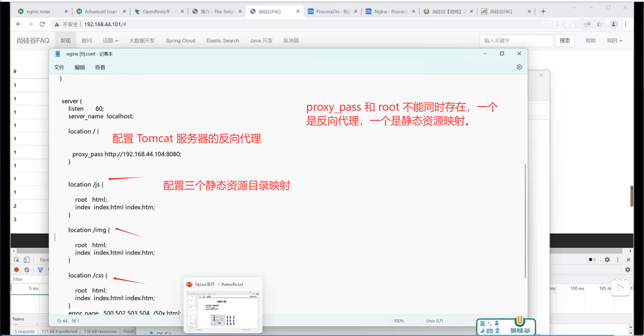Click the DevTools issues counter badge
This screenshot has height=336, width=644.
(592, 260)
